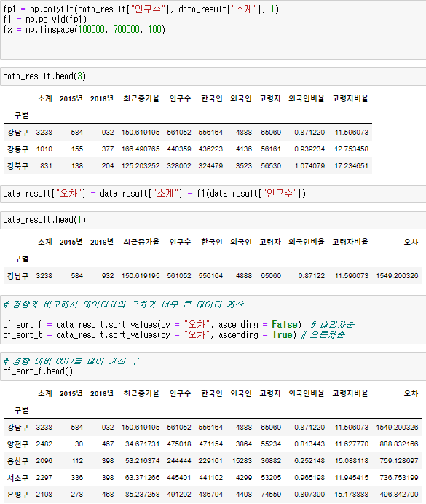Click the True keyword in df_sort_t line
Image resolution: width=426 pixels, height=504 pixels.
tap(282, 335)
